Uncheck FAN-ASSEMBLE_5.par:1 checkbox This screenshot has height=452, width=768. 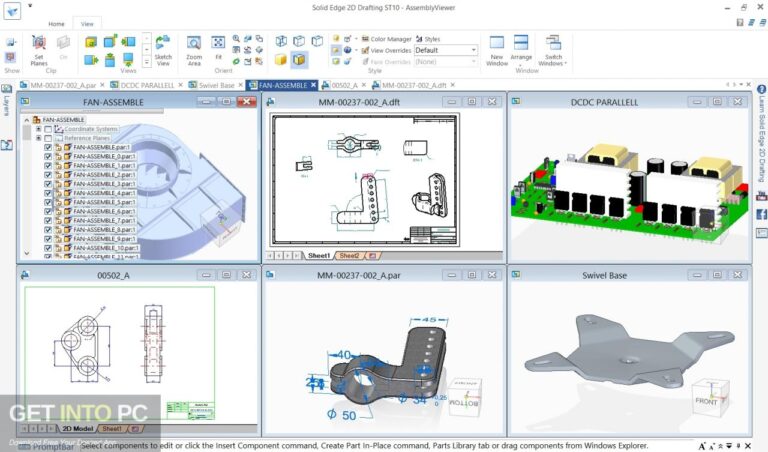click(48, 202)
